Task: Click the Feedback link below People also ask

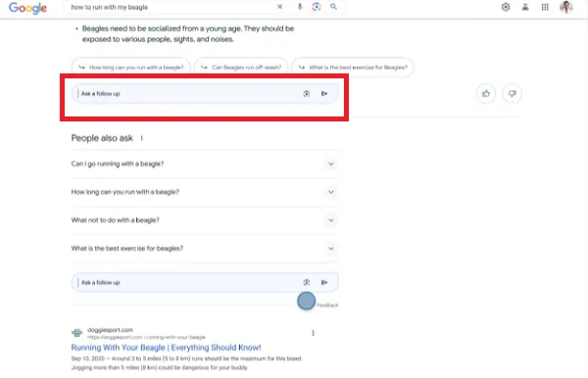Action: click(327, 306)
